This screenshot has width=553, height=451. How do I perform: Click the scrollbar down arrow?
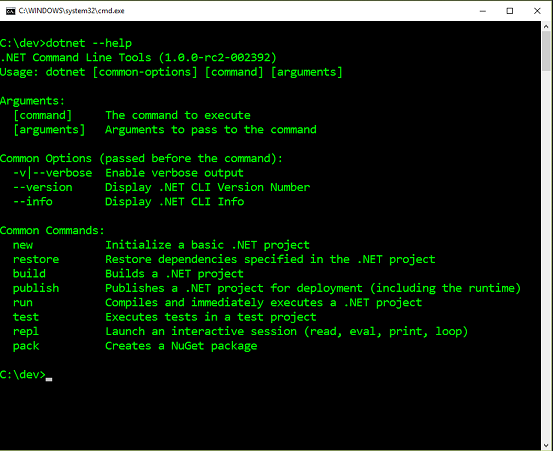point(546,445)
